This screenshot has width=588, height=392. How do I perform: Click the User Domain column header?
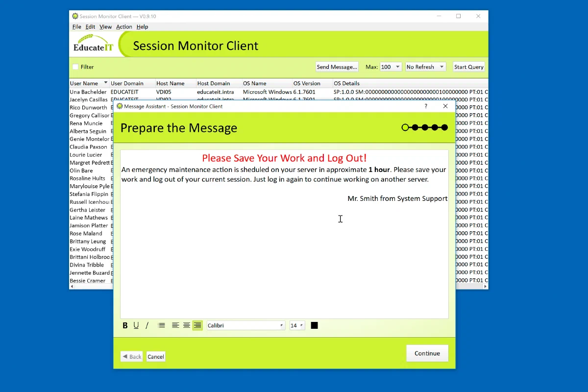tap(132, 83)
